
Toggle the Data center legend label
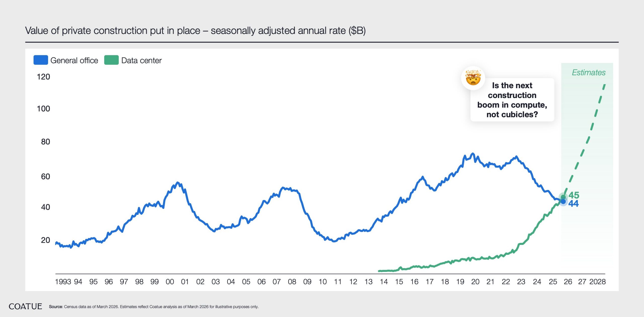(x=141, y=61)
